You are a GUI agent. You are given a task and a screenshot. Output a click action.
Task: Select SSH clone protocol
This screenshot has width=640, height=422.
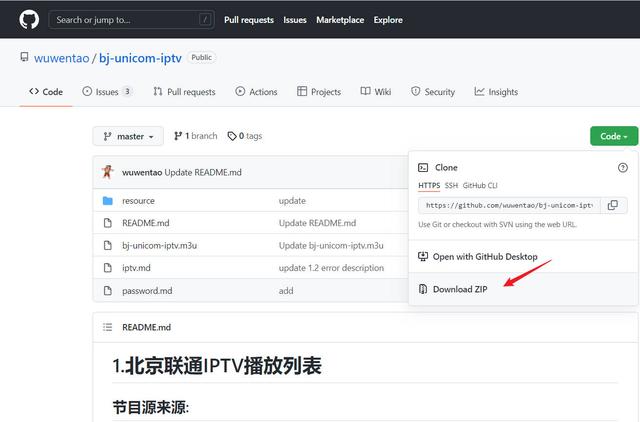tap(451, 186)
